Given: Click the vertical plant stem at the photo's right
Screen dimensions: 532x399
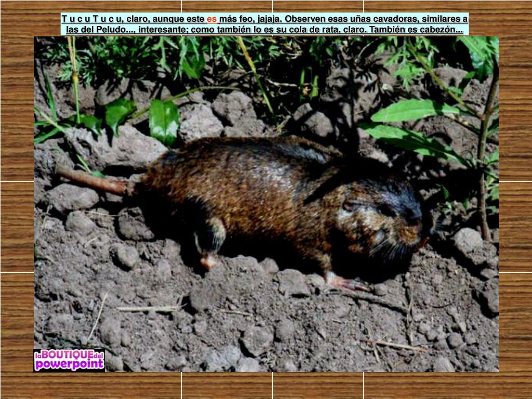Looking at the screenshot, I should tap(484, 171).
